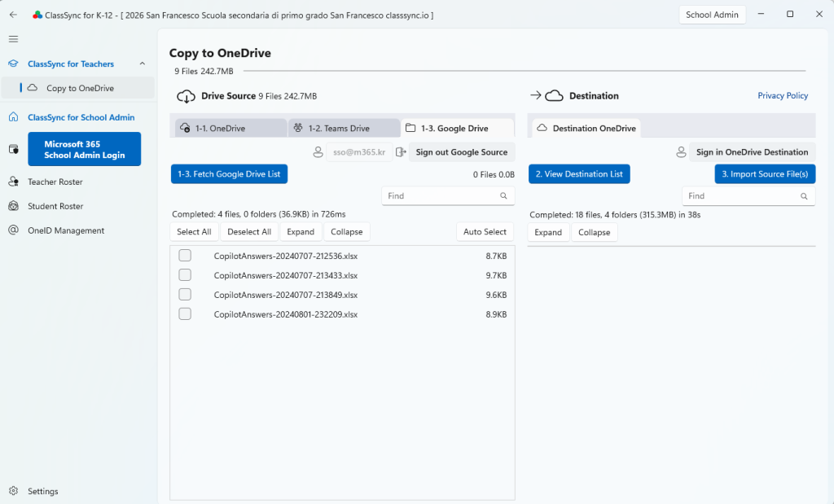Switch to the 1-1. OneDrive tab
The width and height of the screenshot is (834, 504).
[x=230, y=128]
